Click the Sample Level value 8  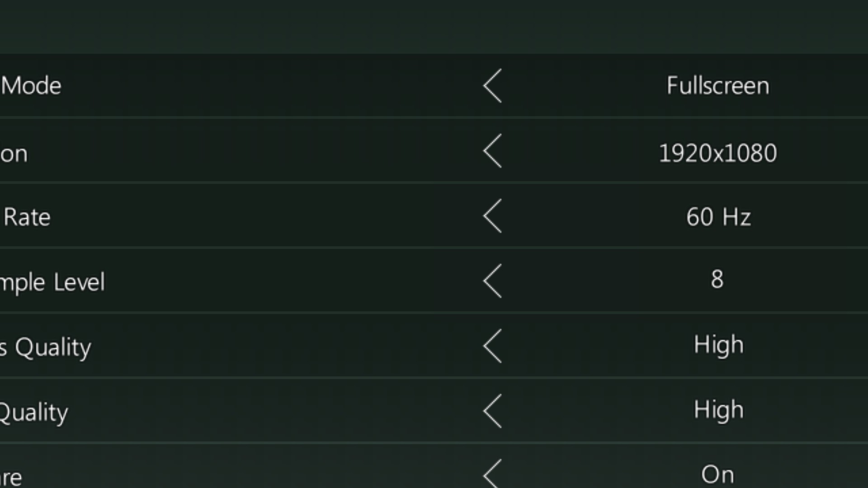click(x=717, y=279)
